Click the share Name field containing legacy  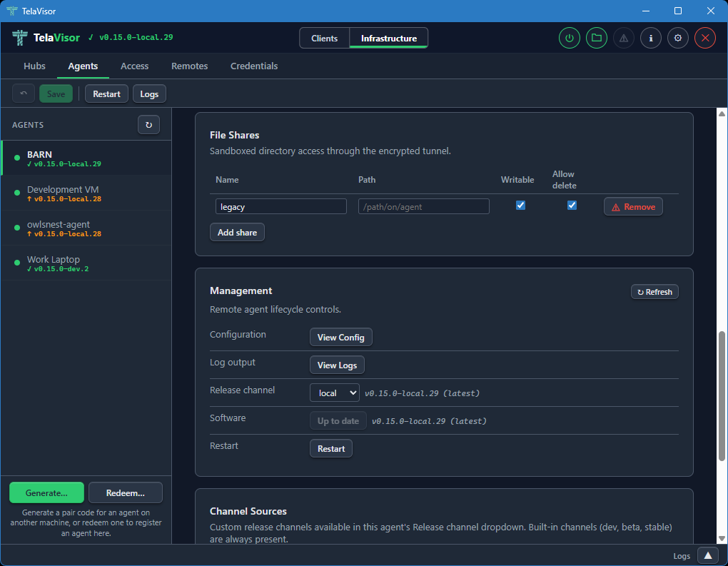point(281,206)
